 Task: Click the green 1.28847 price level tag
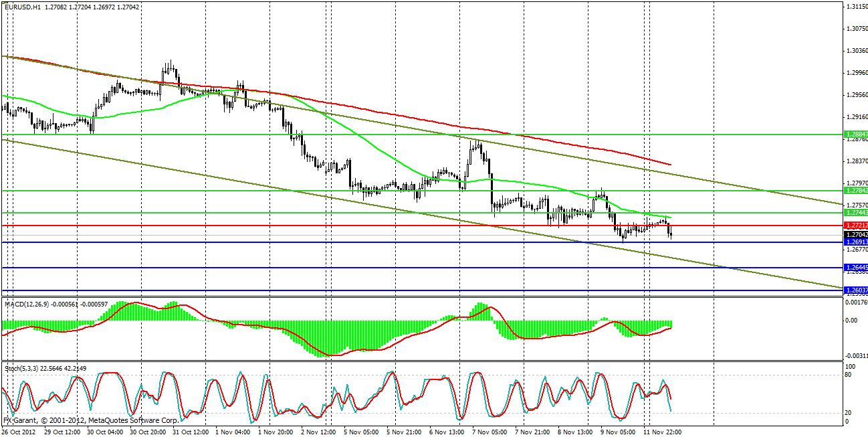(x=855, y=135)
